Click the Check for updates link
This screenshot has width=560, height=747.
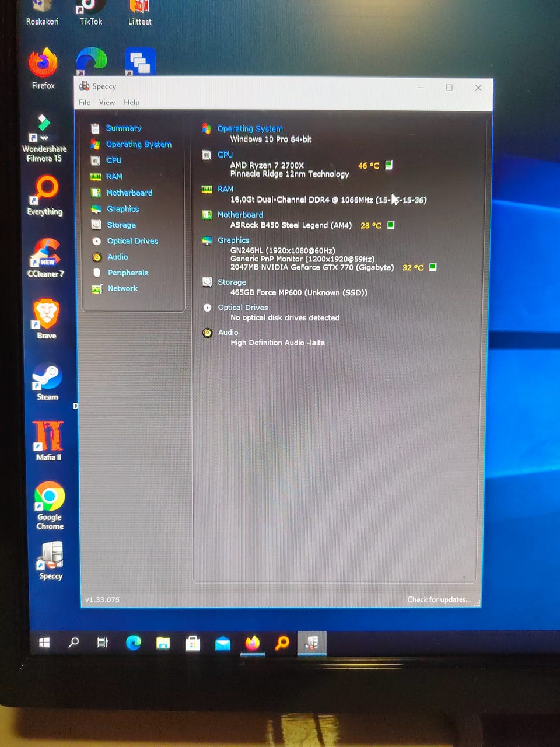pos(439,599)
